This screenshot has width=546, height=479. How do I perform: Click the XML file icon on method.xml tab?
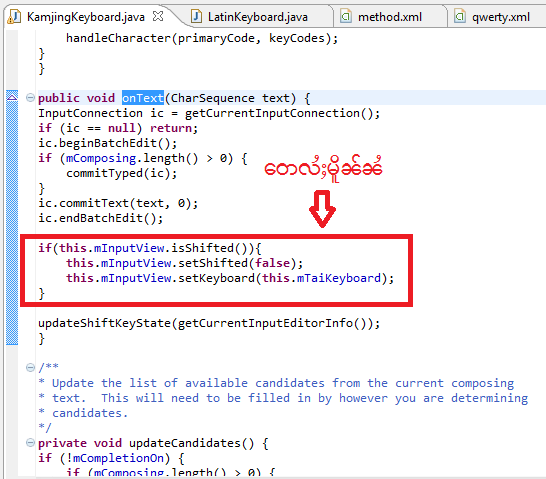(x=345, y=16)
